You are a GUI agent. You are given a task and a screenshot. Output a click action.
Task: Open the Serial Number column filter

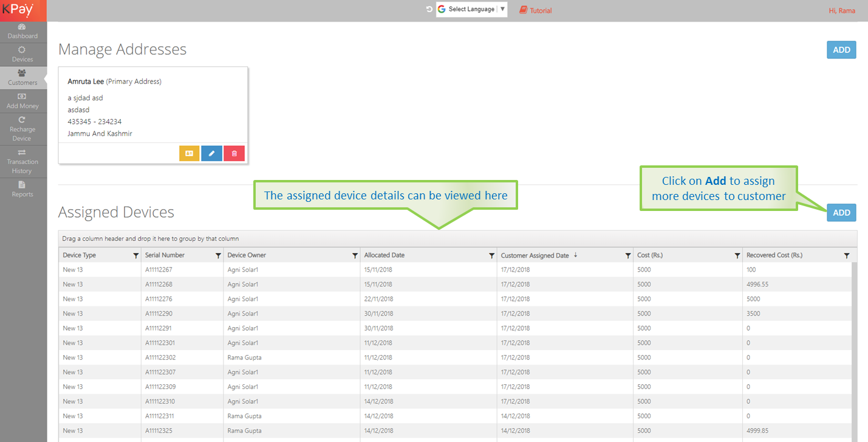pos(218,256)
